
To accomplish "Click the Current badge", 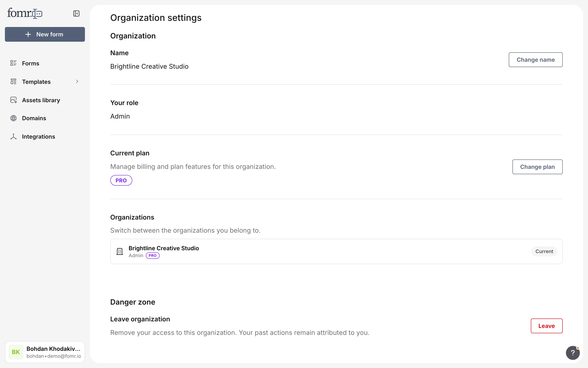I will [544, 251].
